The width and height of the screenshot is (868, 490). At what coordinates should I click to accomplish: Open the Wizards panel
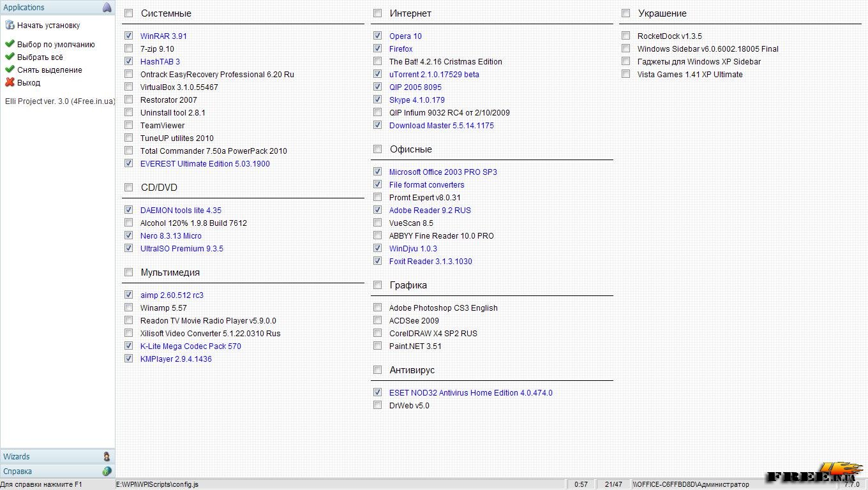(x=57, y=457)
